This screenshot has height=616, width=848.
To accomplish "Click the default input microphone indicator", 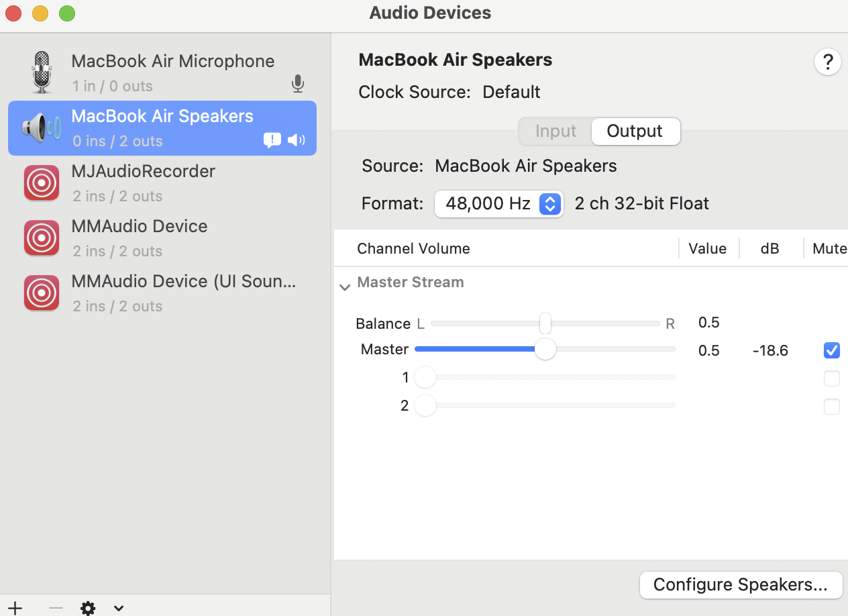I will coord(298,84).
